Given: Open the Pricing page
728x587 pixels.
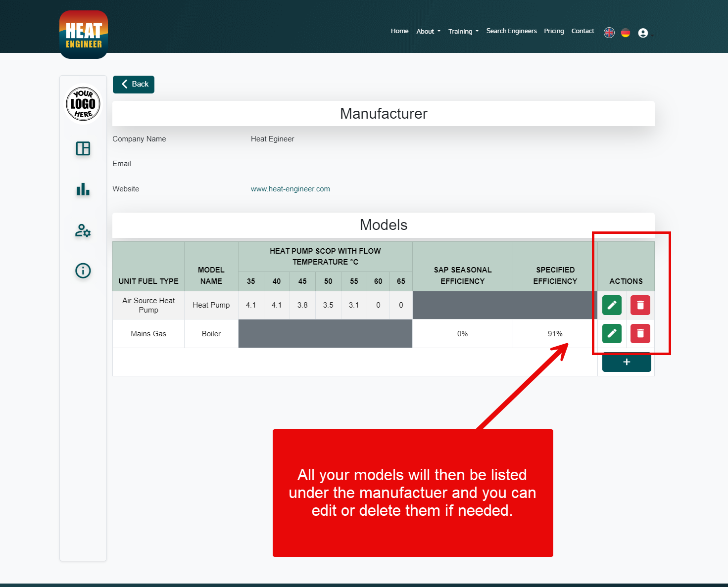Looking at the screenshot, I should pyautogui.click(x=554, y=31).
